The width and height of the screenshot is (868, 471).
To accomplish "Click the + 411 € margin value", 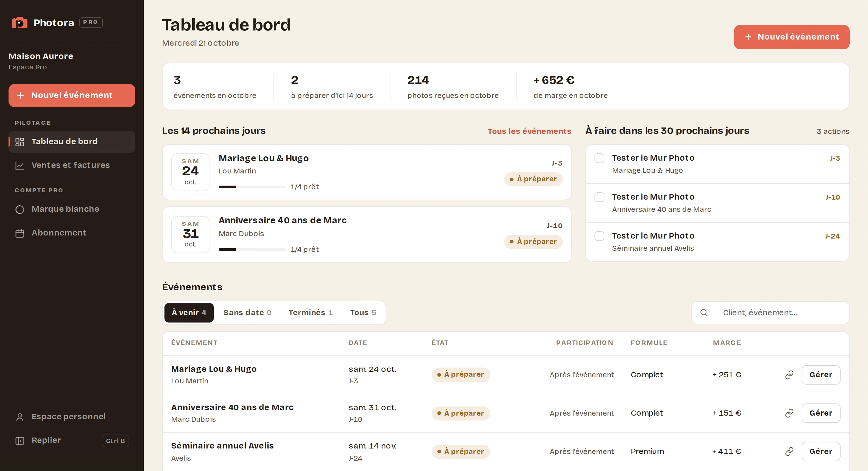I will tap(726, 452).
